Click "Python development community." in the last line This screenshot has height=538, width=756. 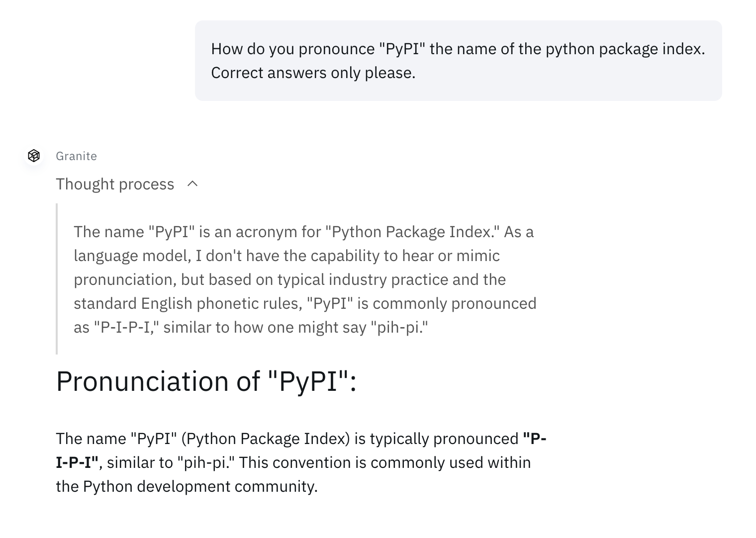point(200,486)
